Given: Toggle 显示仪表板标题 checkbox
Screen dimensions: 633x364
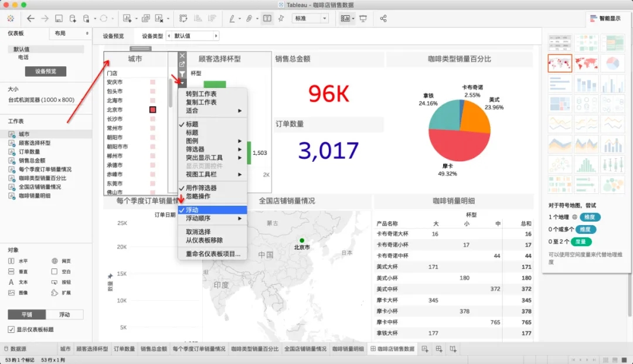Looking at the screenshot, I should point(11,329).
